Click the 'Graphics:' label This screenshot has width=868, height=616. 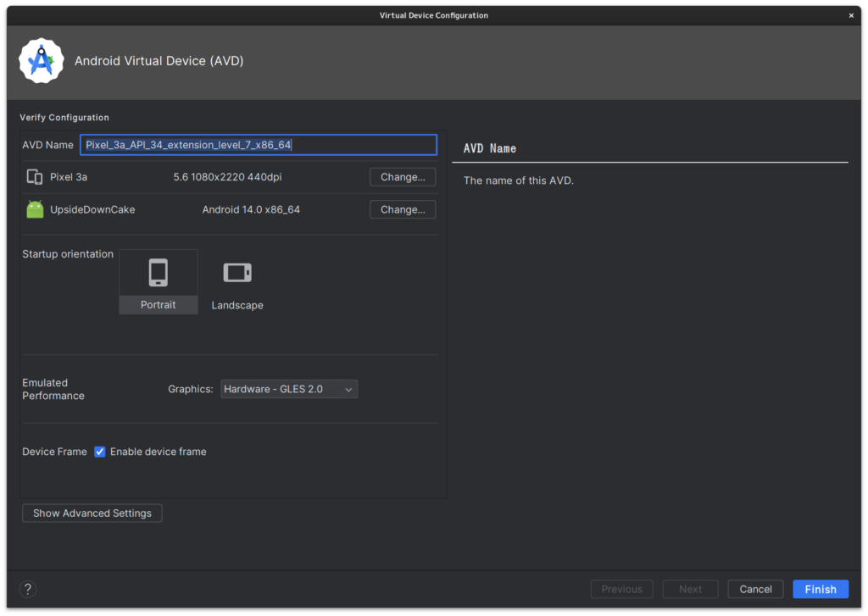click(191, 389)
